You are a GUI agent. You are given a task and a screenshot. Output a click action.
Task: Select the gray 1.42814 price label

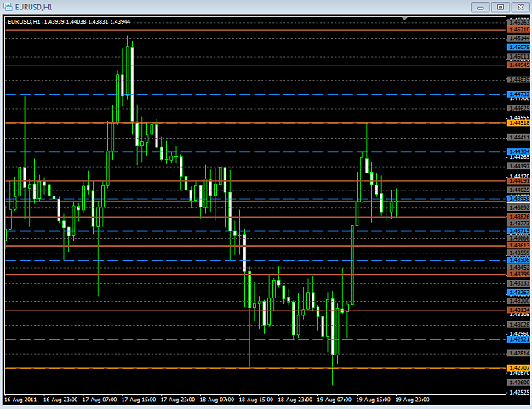519,354
